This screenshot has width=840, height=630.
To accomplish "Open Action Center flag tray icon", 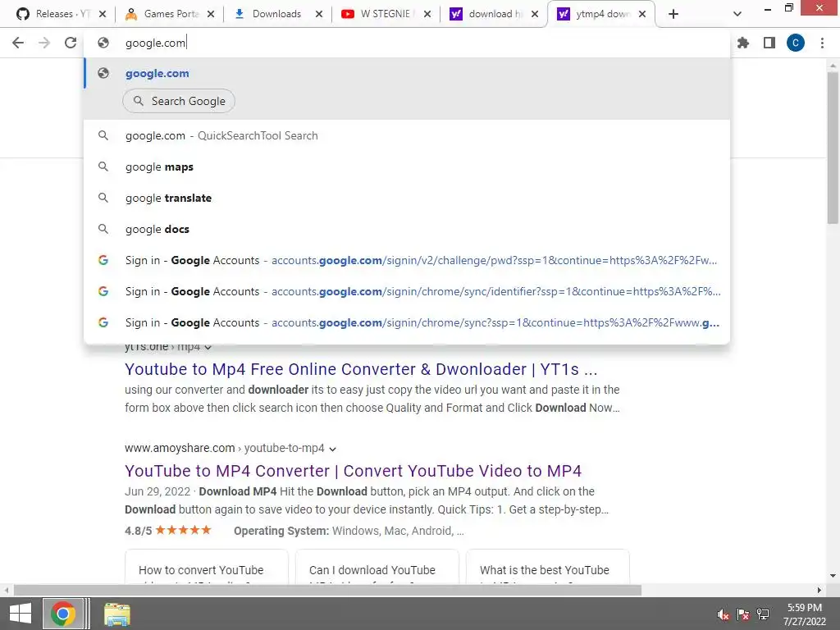I will click(743, 614).
